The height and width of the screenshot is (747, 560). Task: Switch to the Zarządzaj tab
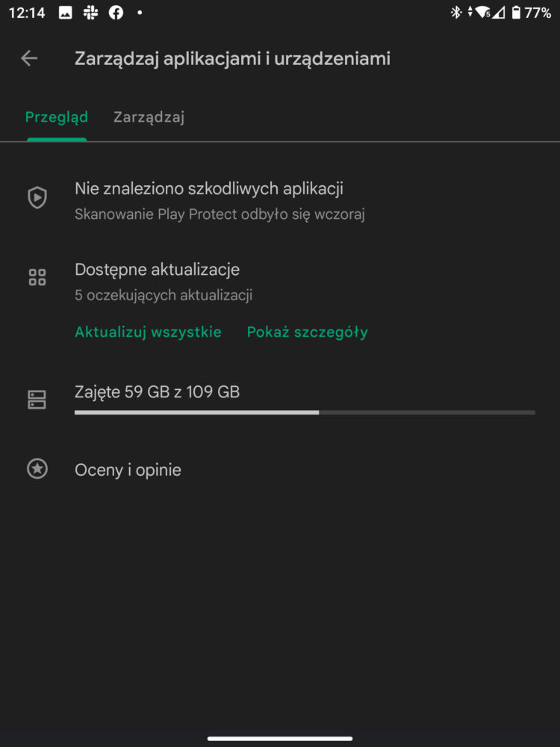point(149,117)
